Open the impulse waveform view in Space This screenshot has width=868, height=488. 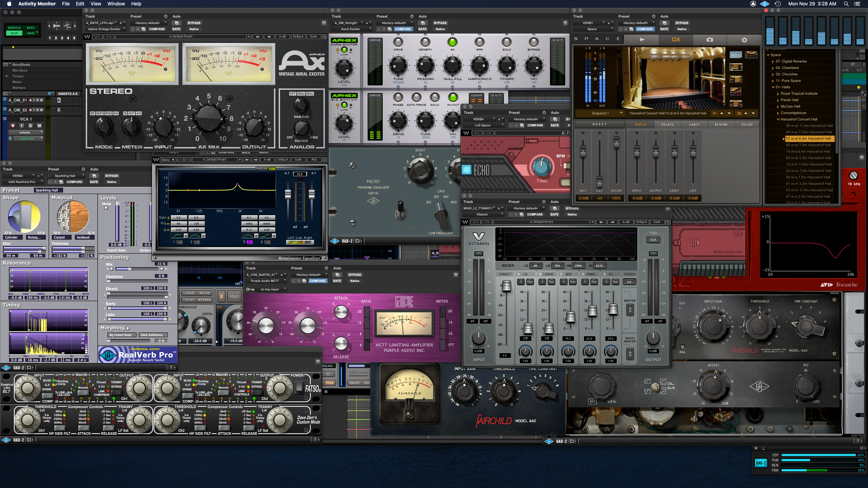[x=642, y=40]
